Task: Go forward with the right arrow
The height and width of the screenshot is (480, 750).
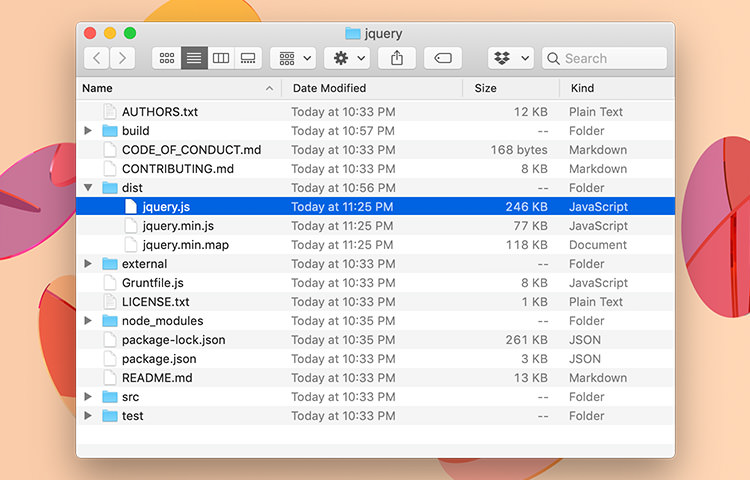Action: tap(123, 58)
